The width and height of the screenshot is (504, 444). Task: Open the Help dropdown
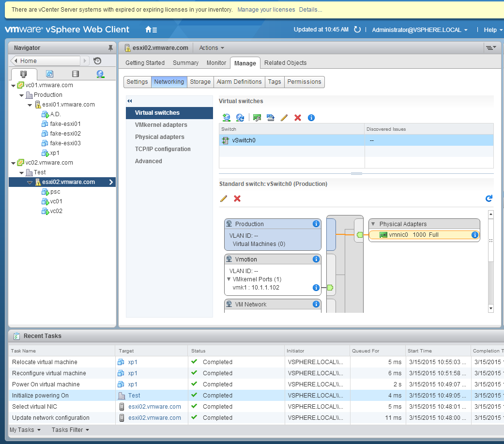tap(493, 30)
